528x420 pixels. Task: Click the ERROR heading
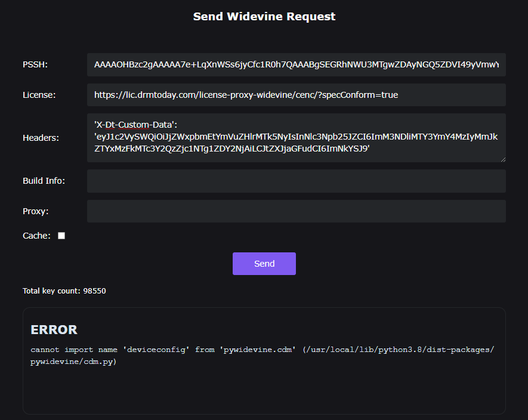tap(54, 330)
